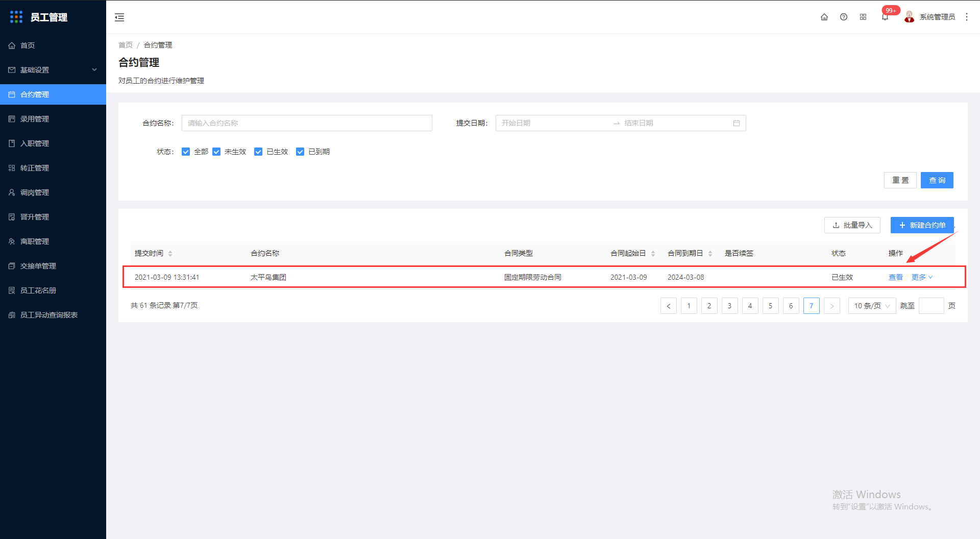Open the help question mark icon
This screenshot has width=980, height=539.
click(x=844, y=17)
